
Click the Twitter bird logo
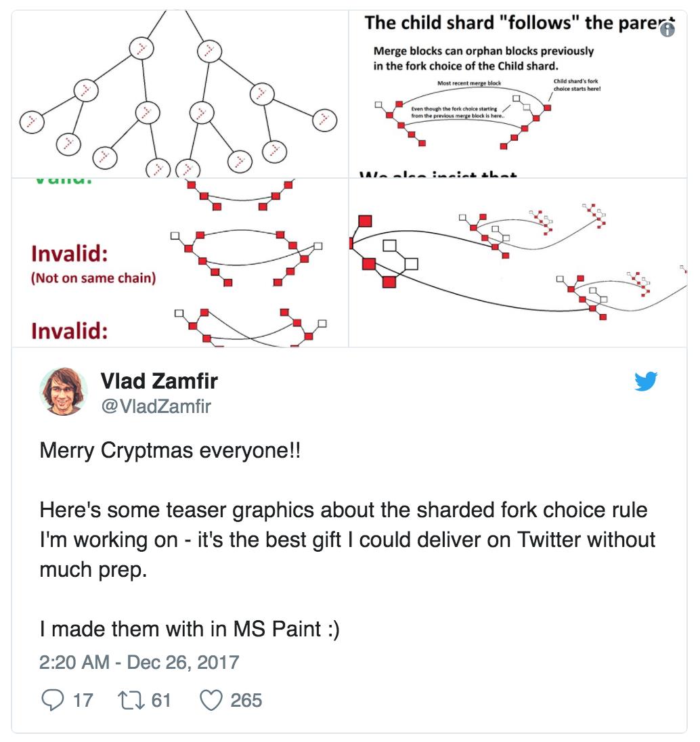[x=646, y=381]
